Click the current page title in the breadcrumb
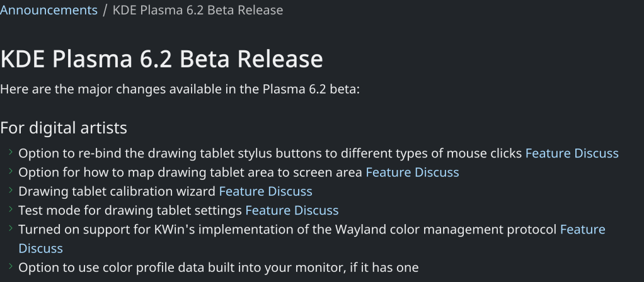Viewport: 644px width, 282px height. 197,10
